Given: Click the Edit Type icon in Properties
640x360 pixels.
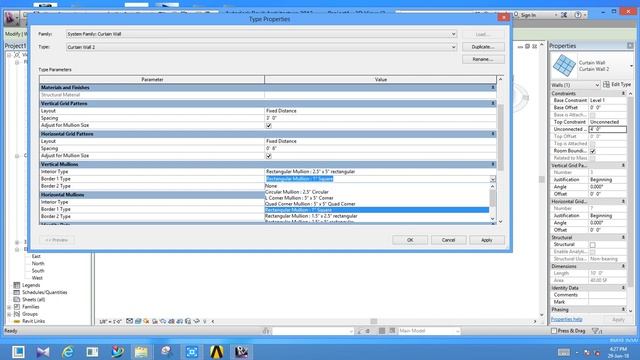Looking at the screenshot, I should pos(606,84).
